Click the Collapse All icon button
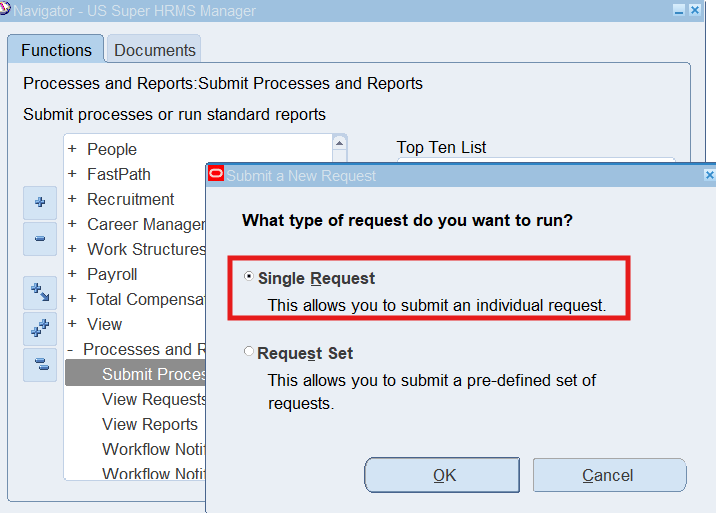 [x=40, y=365]
